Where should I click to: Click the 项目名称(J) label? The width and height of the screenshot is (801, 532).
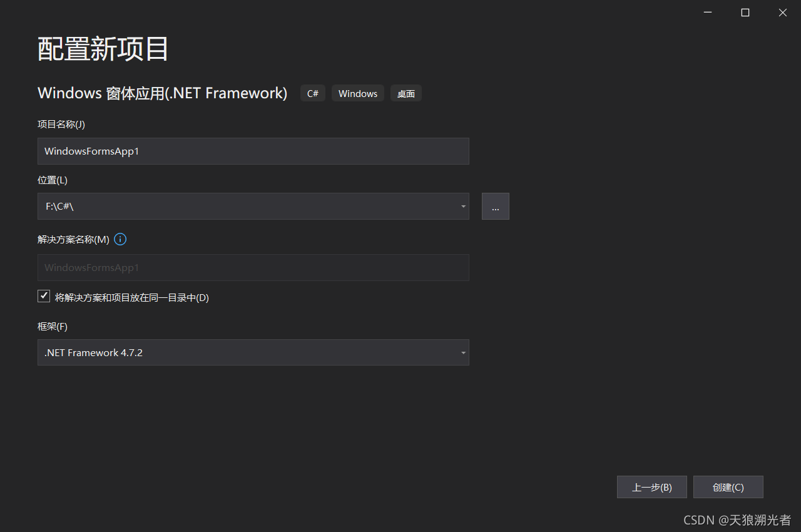tap(61, 124)
